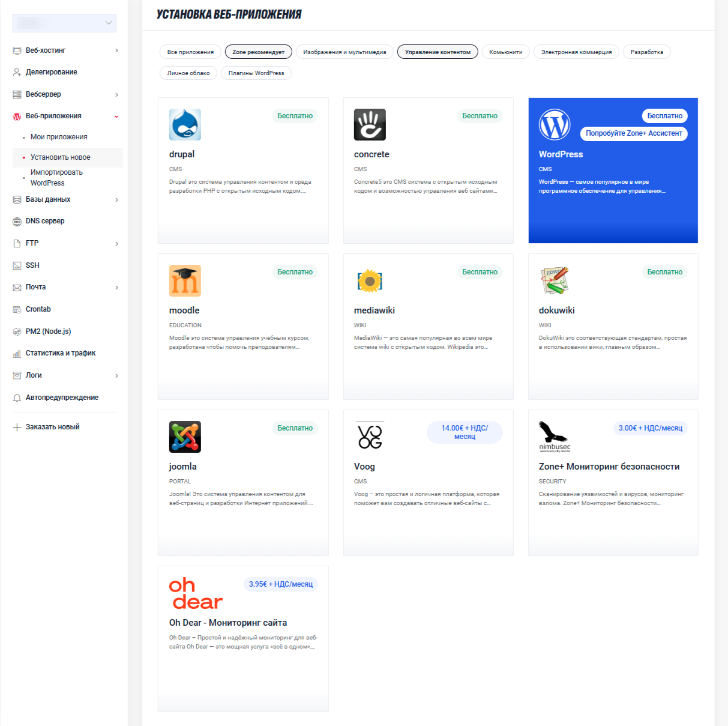This screenshot has height=726, width=728.
Task: Select the Личное облако filter
Action: [188, 73]
